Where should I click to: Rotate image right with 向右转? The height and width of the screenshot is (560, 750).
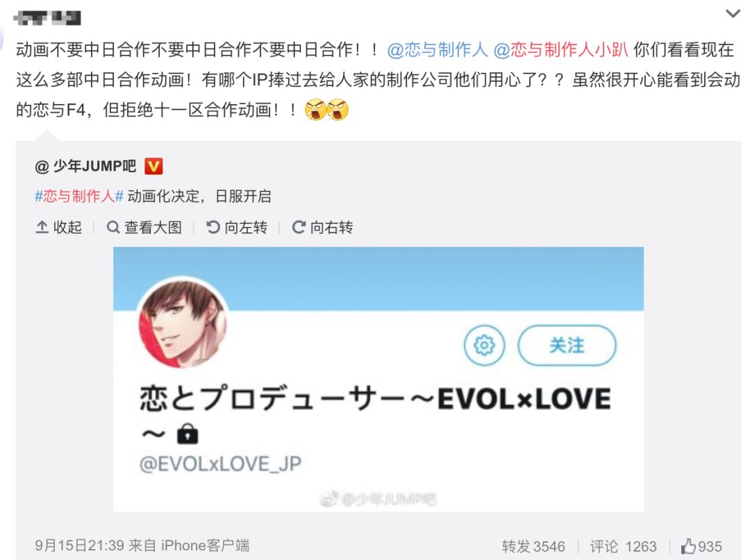322,228
